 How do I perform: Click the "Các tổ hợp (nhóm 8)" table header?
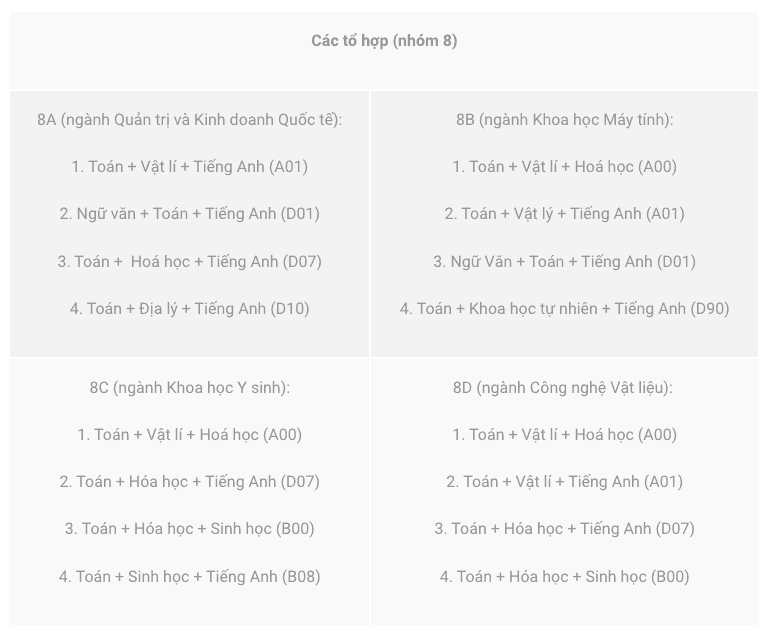(x=384, y=41)
